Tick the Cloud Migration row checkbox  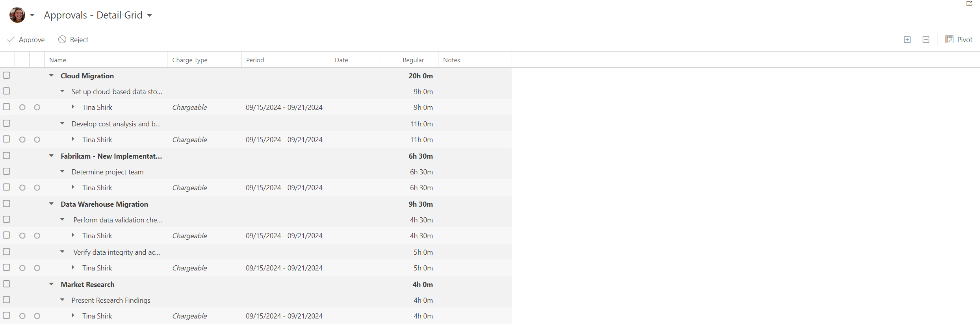point(7,75)
